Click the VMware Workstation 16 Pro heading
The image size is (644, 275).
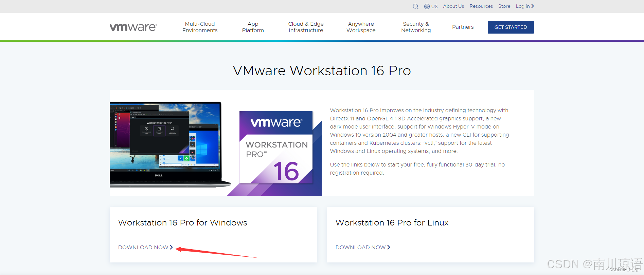click(x=322, y=71)
